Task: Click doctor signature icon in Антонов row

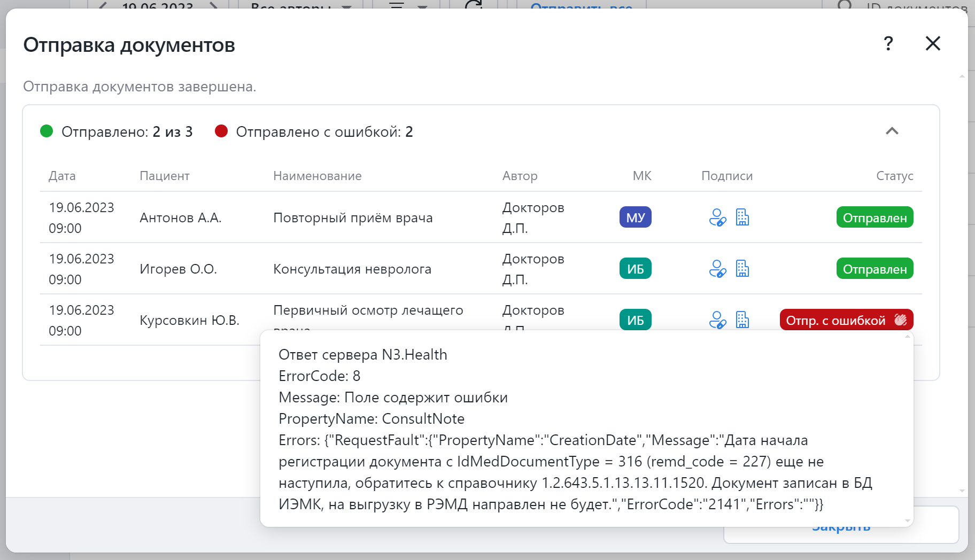Action: click(717, 217)
